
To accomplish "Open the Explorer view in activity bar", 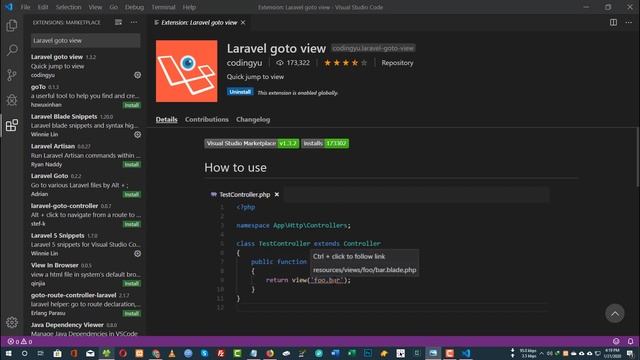I will click(12, 25).
